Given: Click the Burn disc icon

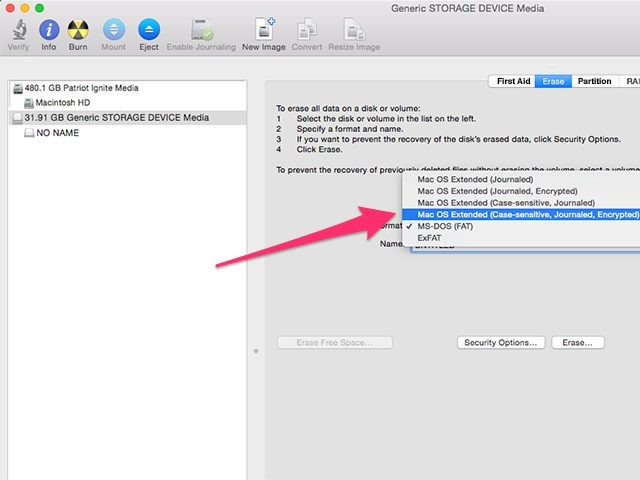Looking at the screenshot, I should click(78, 30).
